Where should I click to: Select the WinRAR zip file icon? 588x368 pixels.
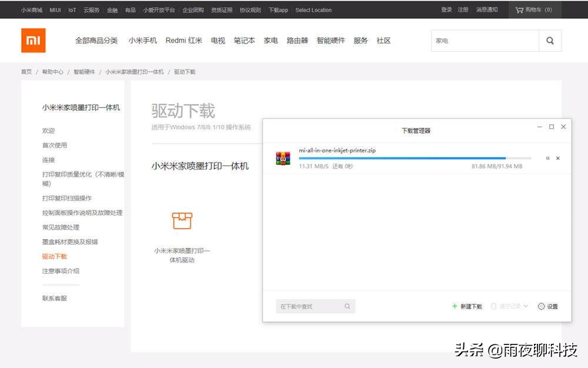(x=283, y=158)
